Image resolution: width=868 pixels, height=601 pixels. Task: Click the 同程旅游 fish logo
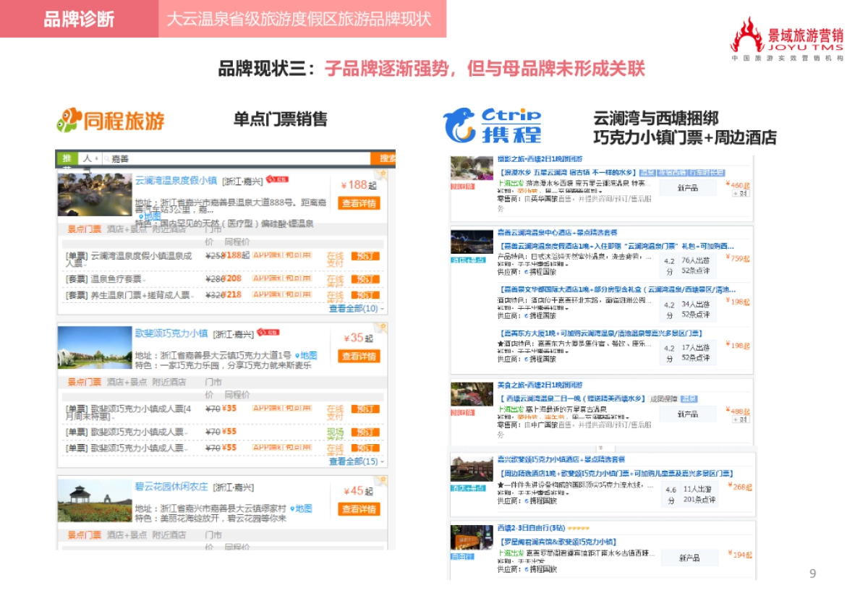pyautogui.click(x=69, y=119)
